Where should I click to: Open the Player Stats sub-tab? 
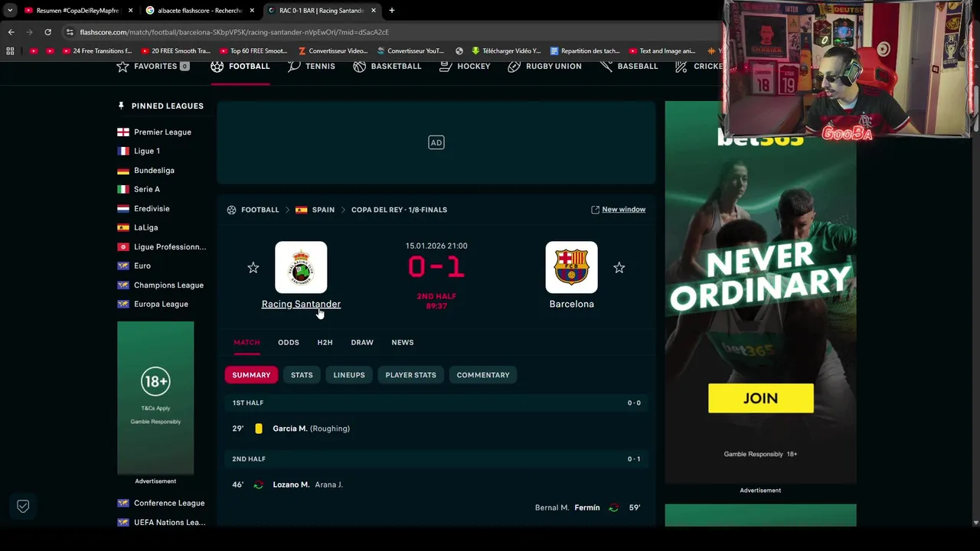click(410, 375)
